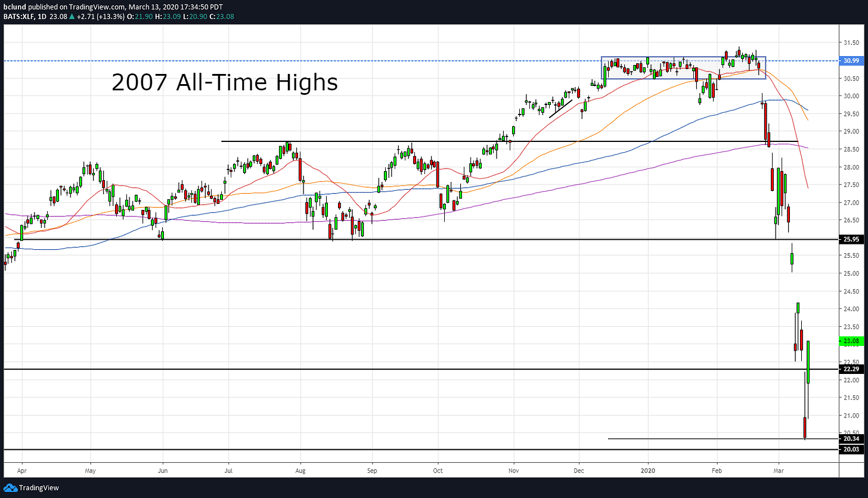The width and height of the screenshot is (868, 498).
Task: Click the 26.50 price axis tick
Action: 851,220
